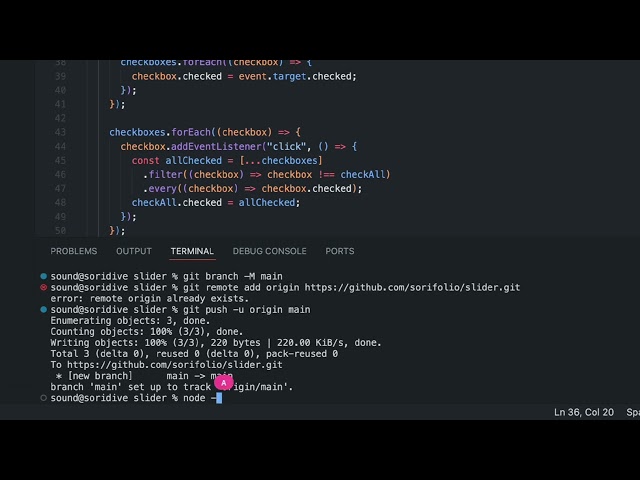Click blue marker beside git push command
640x480 pixels.
(43, 310)
